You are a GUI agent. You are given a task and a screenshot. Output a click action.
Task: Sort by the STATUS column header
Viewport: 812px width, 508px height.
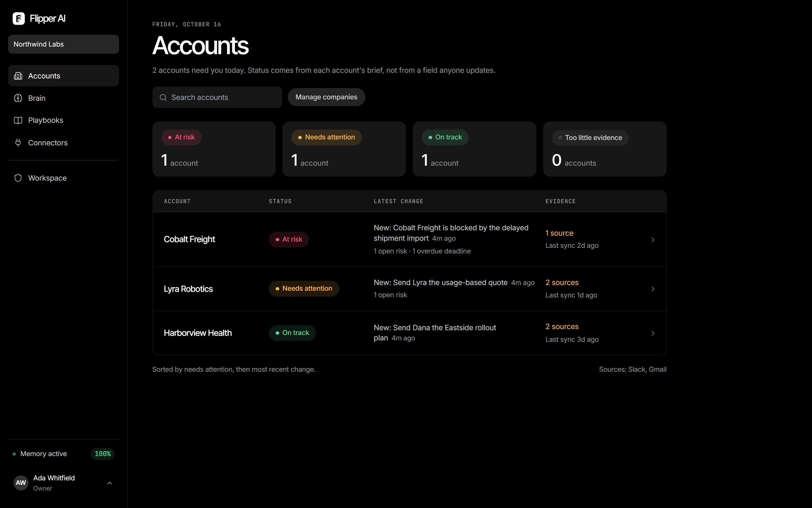tap(280, 201)
